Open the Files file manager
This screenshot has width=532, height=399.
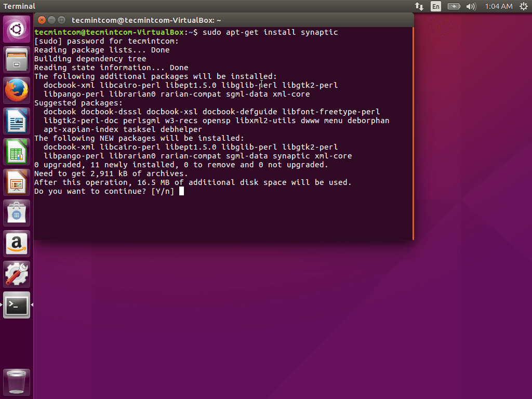click(x=16, y=59)
